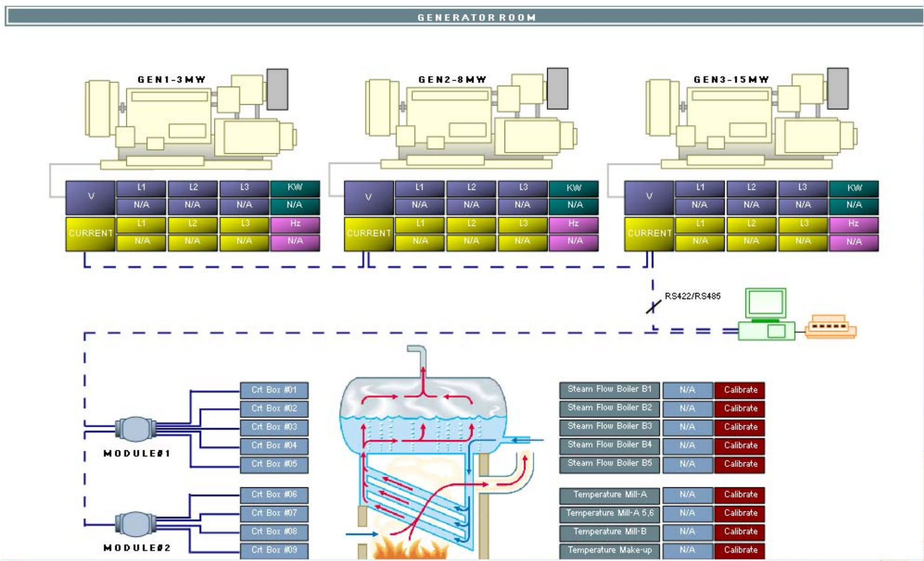Screen dimensions: 924x561
Task: Click the Steam Flow Boiler B5 label
Action: click(609, 464)
